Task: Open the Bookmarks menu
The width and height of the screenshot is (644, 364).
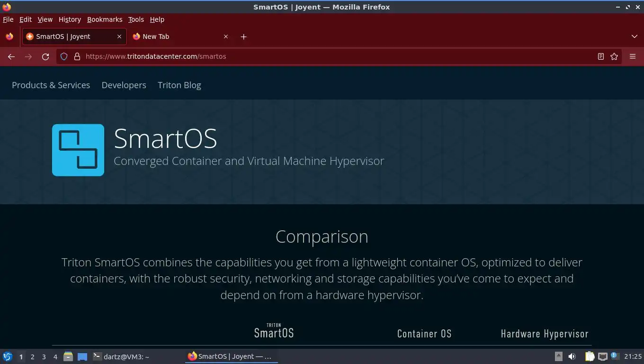Action: click(x=105, y=19)
